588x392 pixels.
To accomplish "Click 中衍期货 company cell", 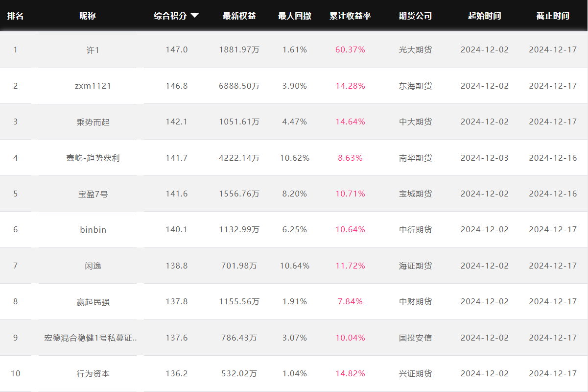I will (415, 230).
